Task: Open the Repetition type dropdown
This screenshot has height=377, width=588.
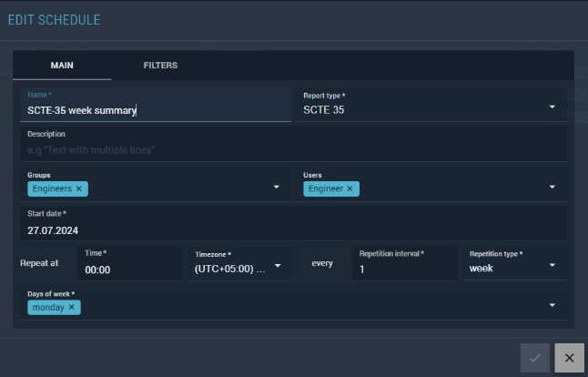Action: tap(552, 267)
